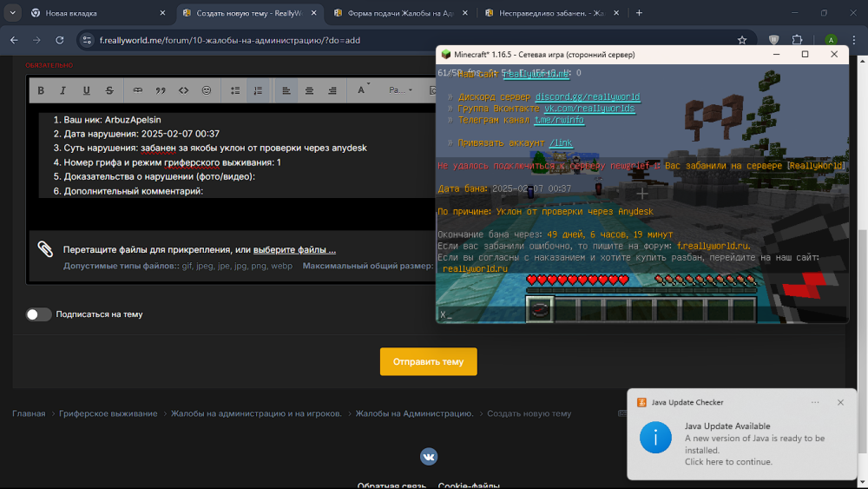Click the line 'Дополнительный комментарий:'
This screenshot has width=868, height=489.
[x=134, y=191]
